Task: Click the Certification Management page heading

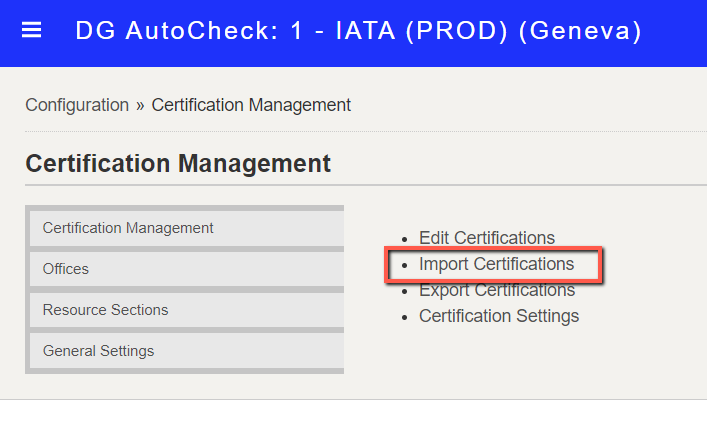Action: 178,163
